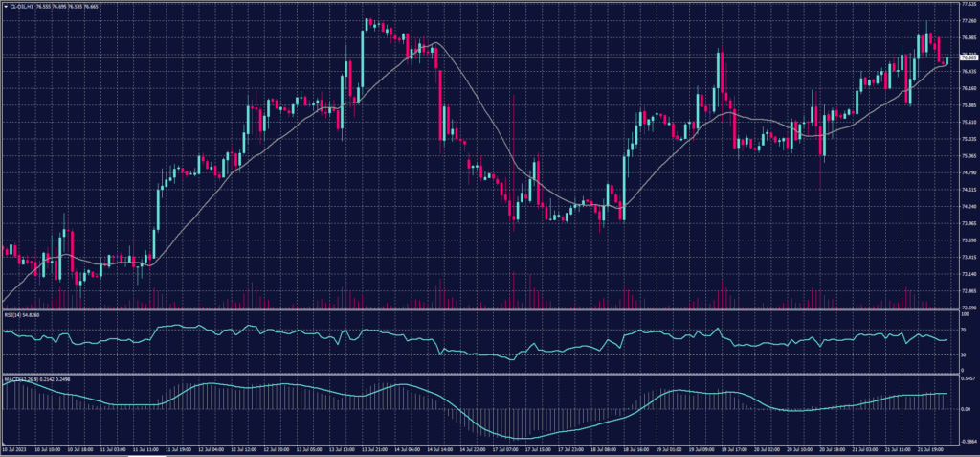Click the 77.535 price axis label
Screen dimensions: 980x457
(968, 5)
